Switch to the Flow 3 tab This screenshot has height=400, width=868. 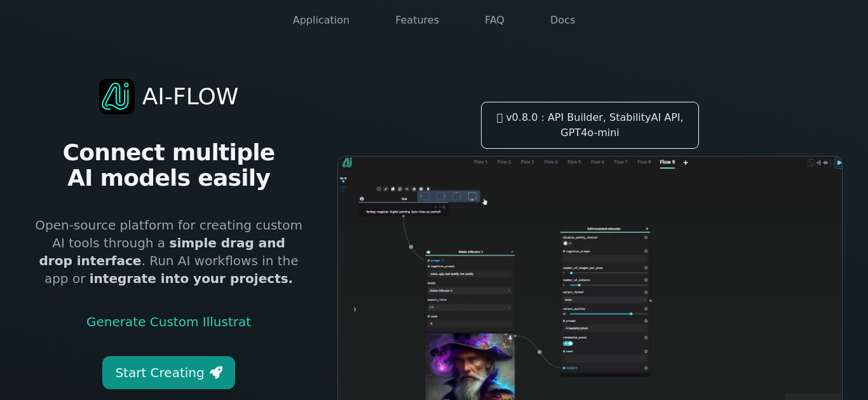pyautogui.click(x=527, y=162)
